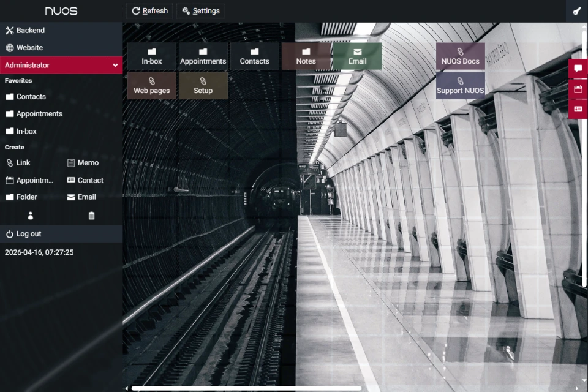The width and height of the screenshot is (588, 392).
Task: Open the trash bin icon in sidebar
Action: pyautogui.click(x=91, y=216)
